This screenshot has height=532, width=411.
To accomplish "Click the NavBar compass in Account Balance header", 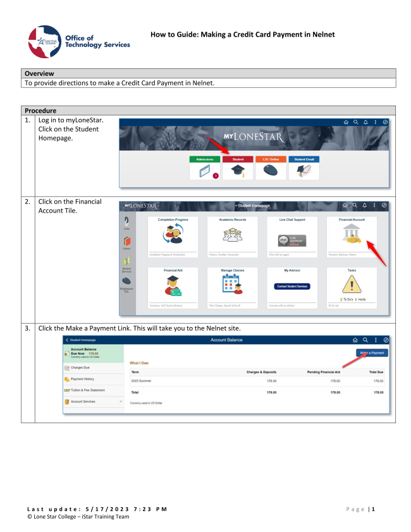I will (x=386, y=340).
